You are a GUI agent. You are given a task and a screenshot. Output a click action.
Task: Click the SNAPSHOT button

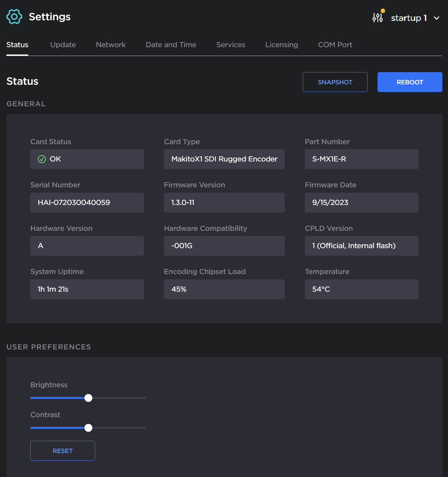click(x=335, y=82)
